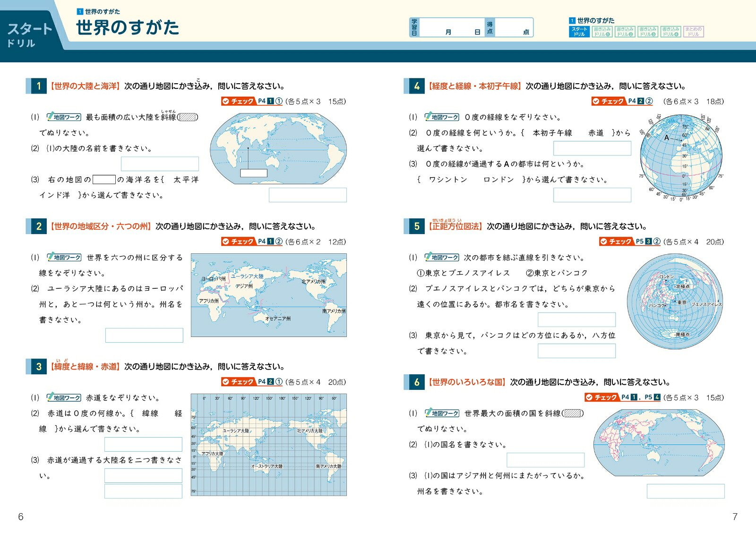Click the section 1 world map with oceans
756x534 pixels.
click(278, 149)
